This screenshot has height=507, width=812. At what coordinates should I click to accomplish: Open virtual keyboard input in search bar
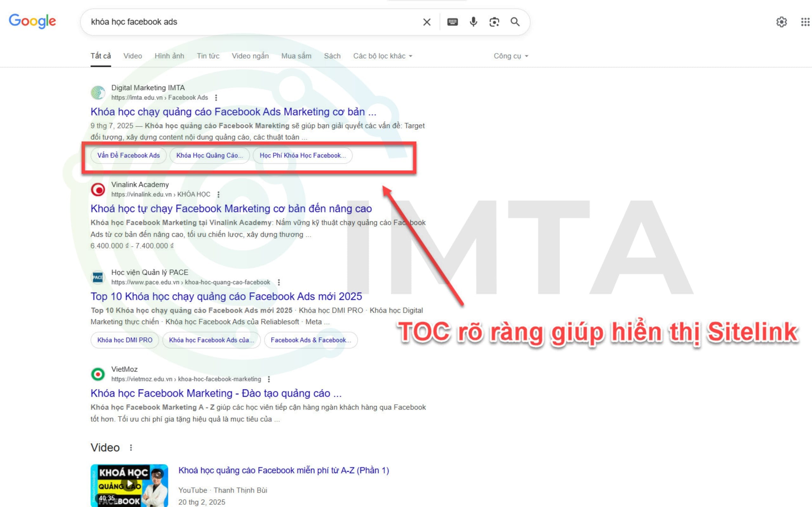pos(452,22)
